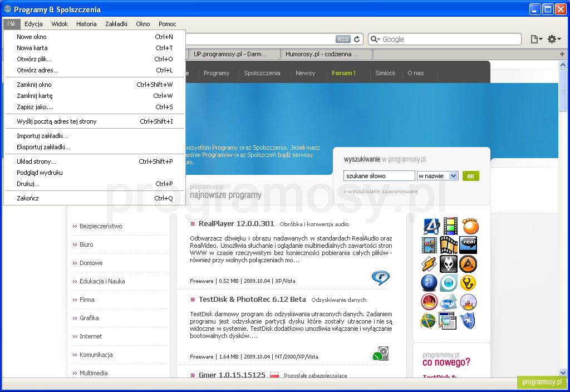Click the globe with gold rings icon

pyautogui.click(x=428, y=321)
